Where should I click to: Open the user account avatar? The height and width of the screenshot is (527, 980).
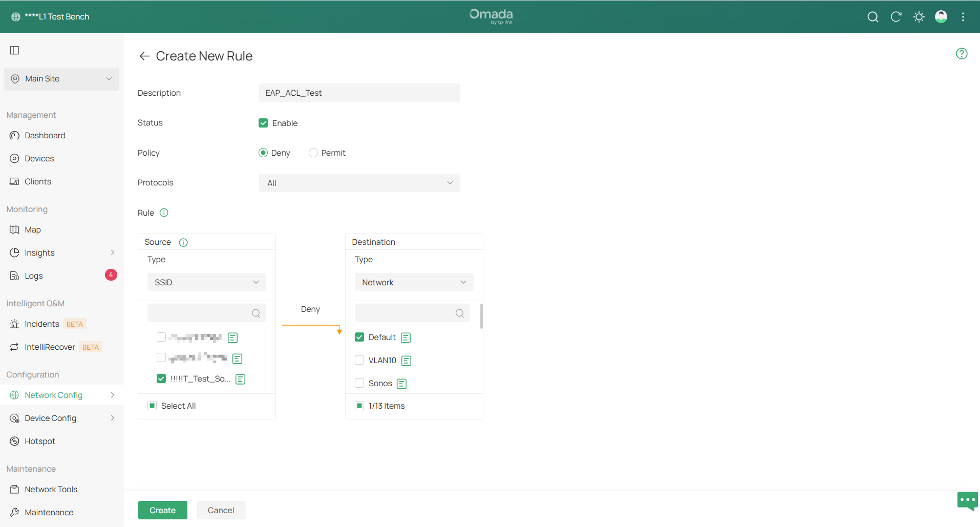(x=941, y=17)
